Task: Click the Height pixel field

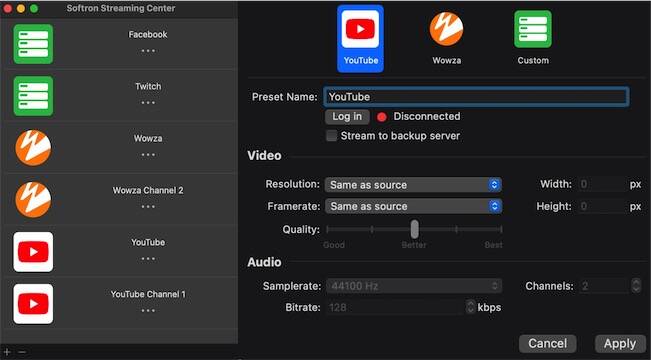Action: click(603, 206)
